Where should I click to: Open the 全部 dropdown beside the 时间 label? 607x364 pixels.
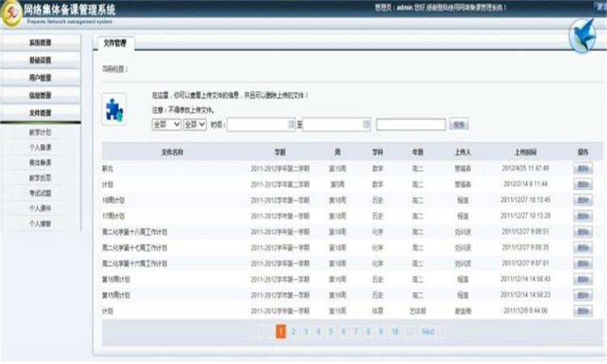coord(195,125)
